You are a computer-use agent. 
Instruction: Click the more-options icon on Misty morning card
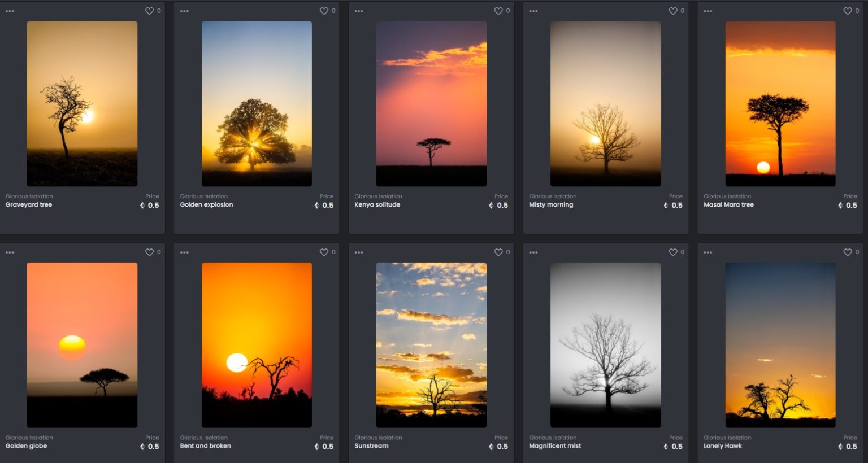[533, 10]
